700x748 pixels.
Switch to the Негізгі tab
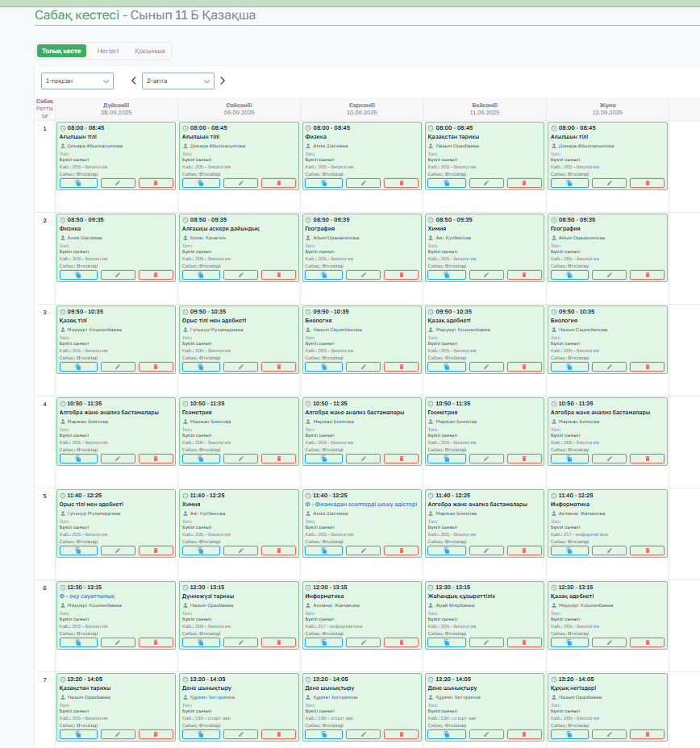[108, 51]
